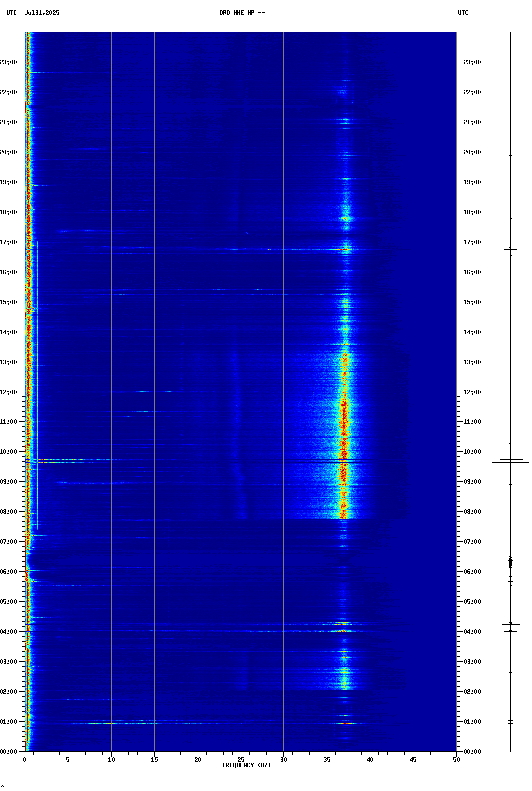This screenshot has height=791, width=532.
Task: Click the left axis '13:00' time label
Action: [8, 362]
